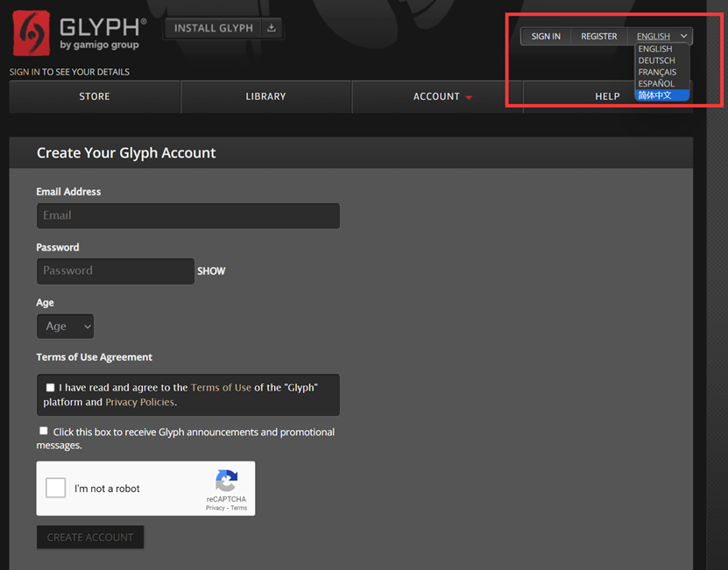
Task: Check the I'm not a robot box
Action: [56, 488]
